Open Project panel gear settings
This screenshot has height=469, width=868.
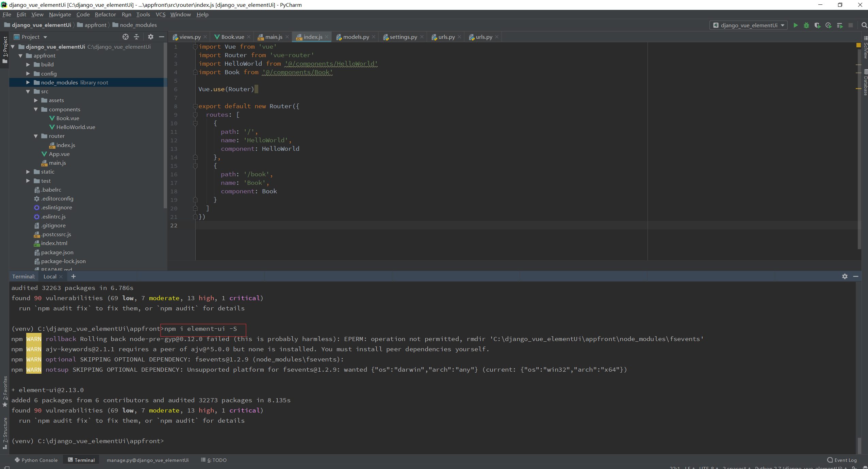click(x=151, y=37)
